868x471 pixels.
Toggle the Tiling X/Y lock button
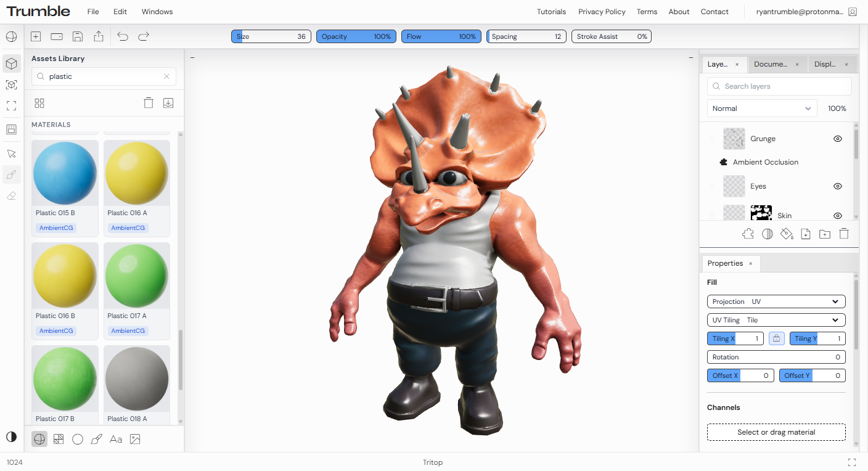tap(776, 338)
